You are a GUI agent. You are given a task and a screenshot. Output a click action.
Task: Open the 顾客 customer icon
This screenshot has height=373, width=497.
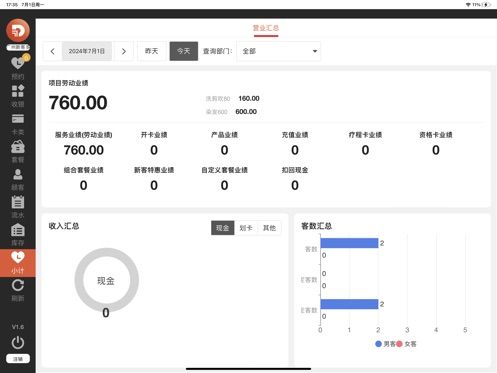pos(18,174)
